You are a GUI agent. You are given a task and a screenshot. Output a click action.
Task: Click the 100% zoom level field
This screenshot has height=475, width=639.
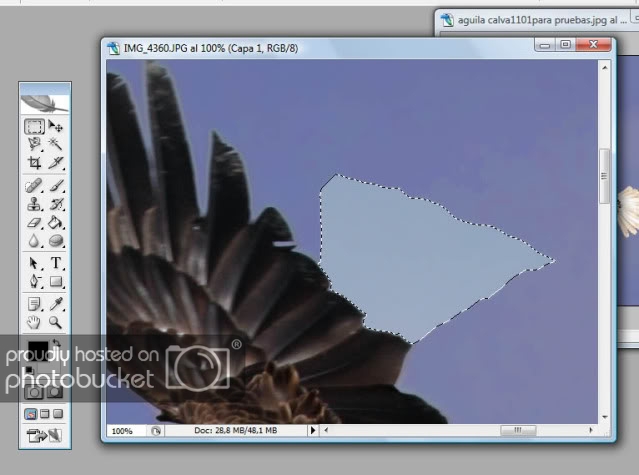[122, 430]
